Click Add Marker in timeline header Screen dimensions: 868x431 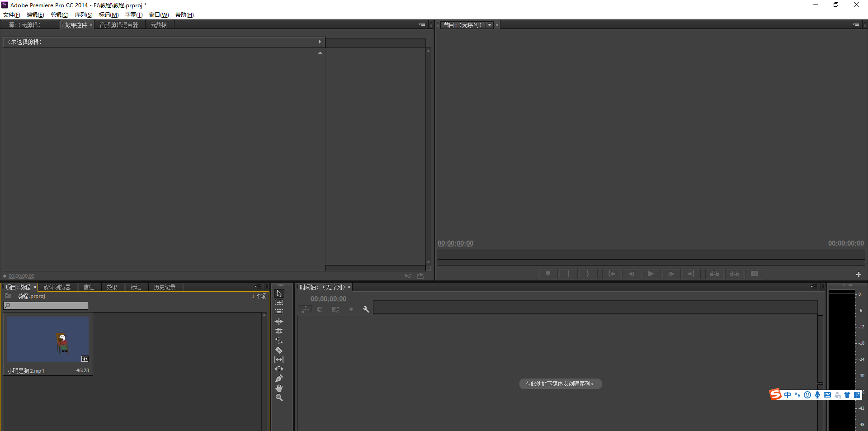tap(351, 309)
